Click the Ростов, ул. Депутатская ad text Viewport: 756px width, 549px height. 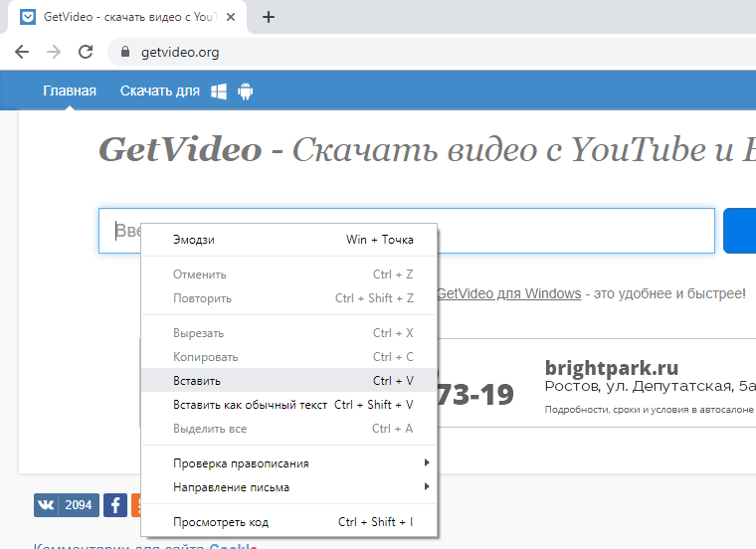650,386
